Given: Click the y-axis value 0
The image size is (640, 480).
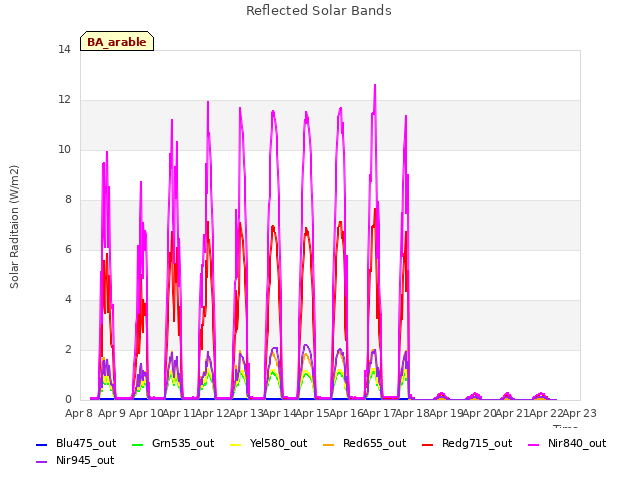Looking at the screenshot, I should pyautogui.click(x=68, y=400).
